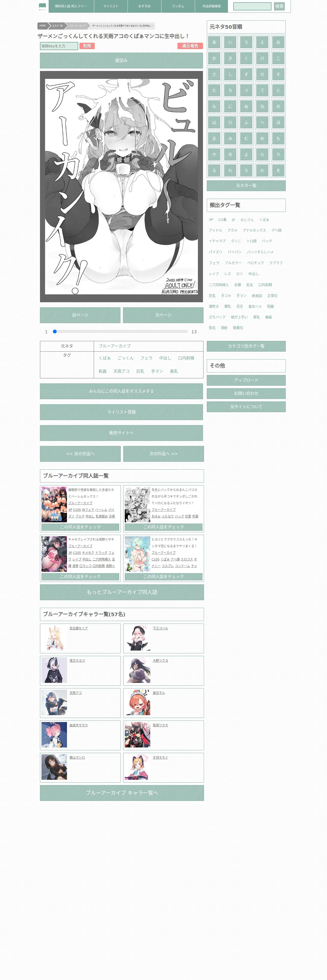This screenshot has width=327, height=980.
Task: Go to 次の作品へ >>
Action: 163,454
